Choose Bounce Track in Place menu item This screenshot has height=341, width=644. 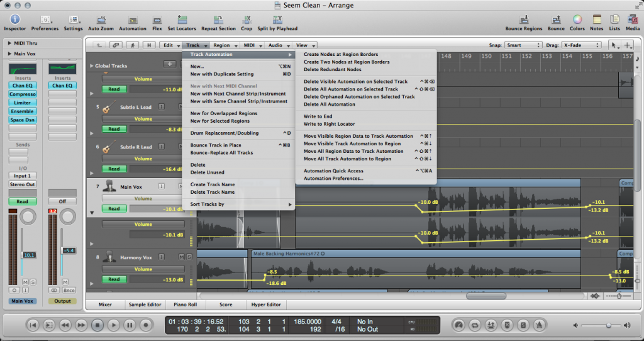(x=216, y=145)
